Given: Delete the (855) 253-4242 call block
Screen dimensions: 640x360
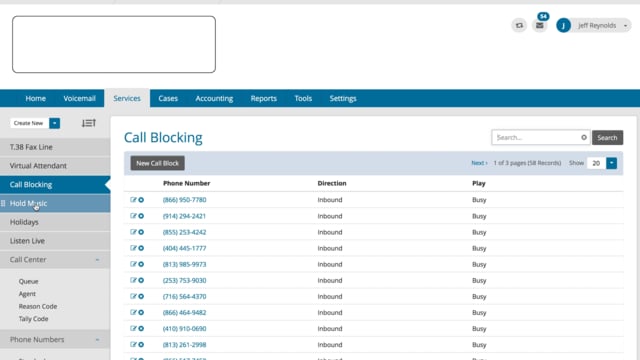Looking at the screenshot, I should click(141, 232).
